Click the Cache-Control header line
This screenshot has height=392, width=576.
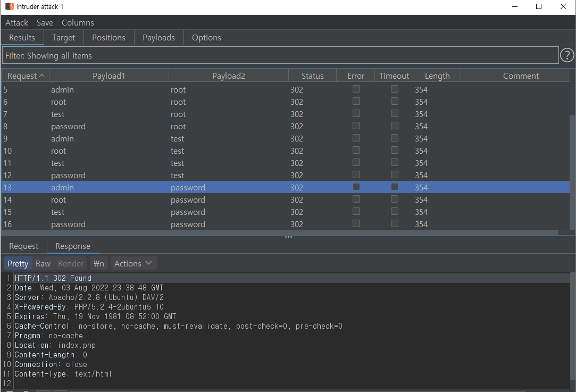(x=179, y=326)
